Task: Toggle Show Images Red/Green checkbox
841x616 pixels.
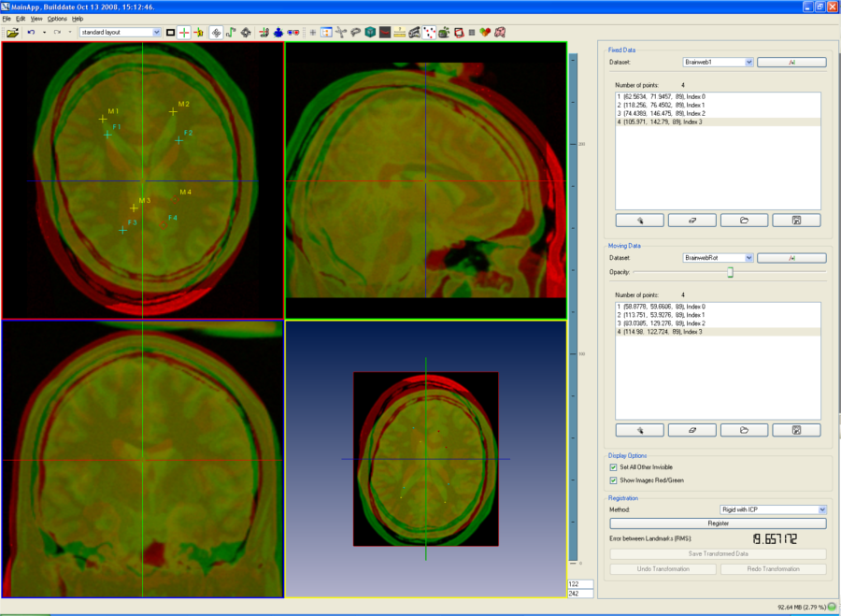Action: pyautogui.click(x=613, y=480)
